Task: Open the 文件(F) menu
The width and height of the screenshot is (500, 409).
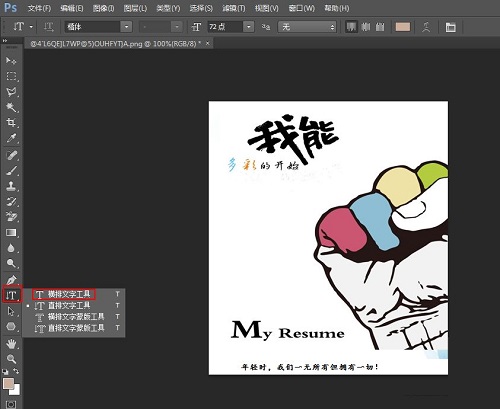Action: tap(39, 8)
